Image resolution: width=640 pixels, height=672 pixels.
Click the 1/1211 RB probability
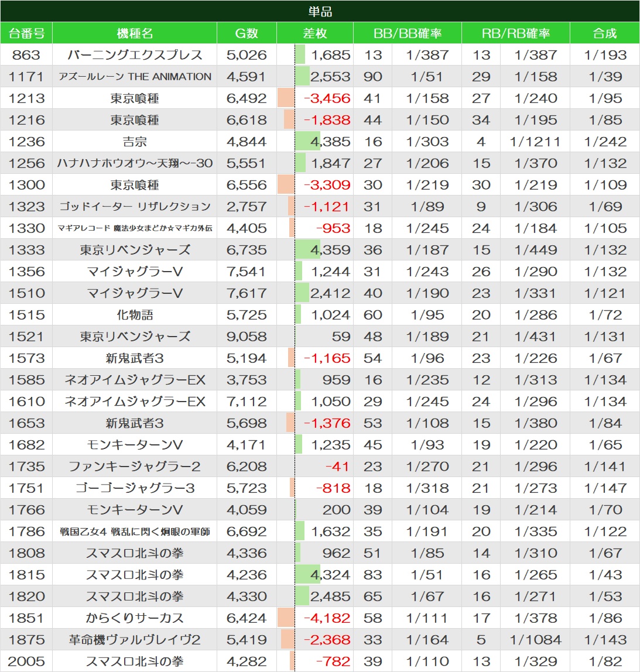click(x=535, y=142)
